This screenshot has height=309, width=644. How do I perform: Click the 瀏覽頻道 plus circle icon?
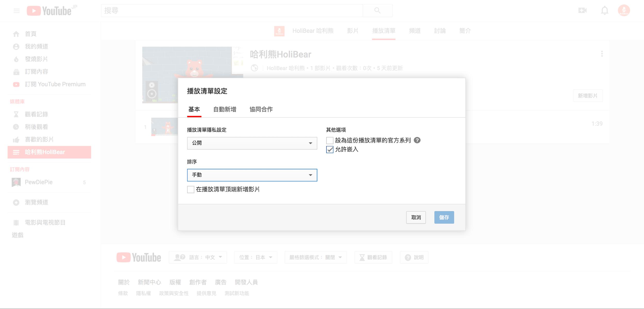[x=16, y=202]
